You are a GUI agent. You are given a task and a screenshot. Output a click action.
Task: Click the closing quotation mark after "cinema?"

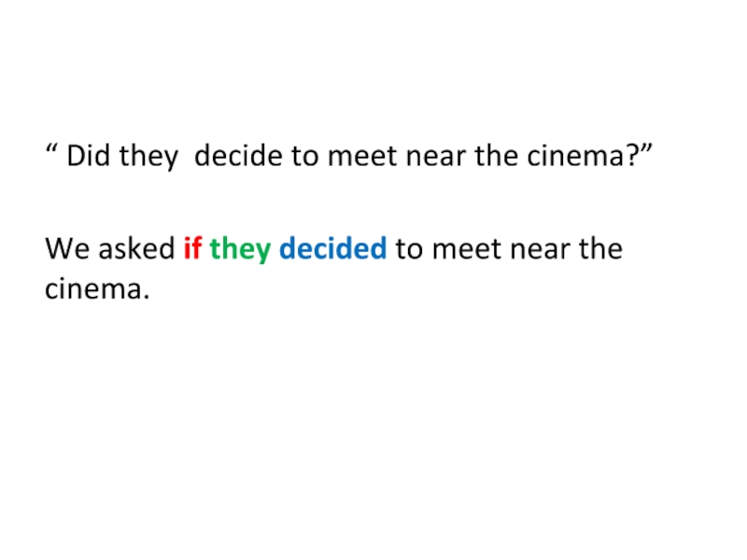tap(643, 149)
